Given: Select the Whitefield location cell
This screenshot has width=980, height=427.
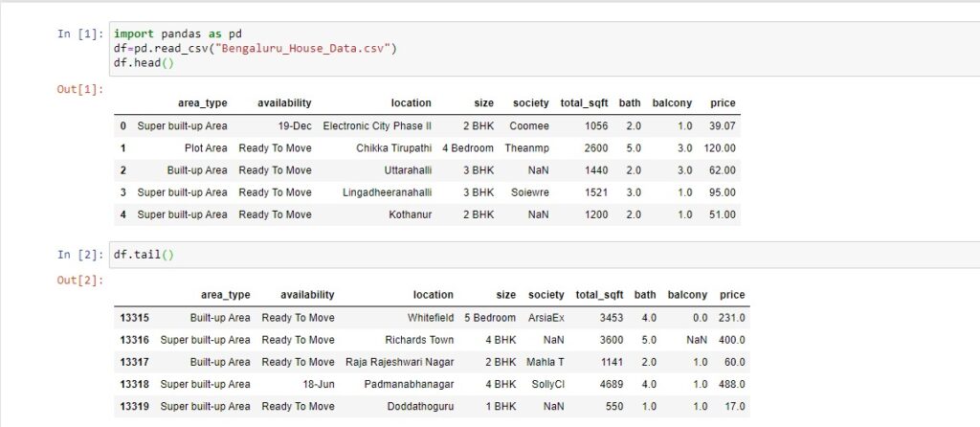Looking at the screenshot, I should [x=431, y=318].
